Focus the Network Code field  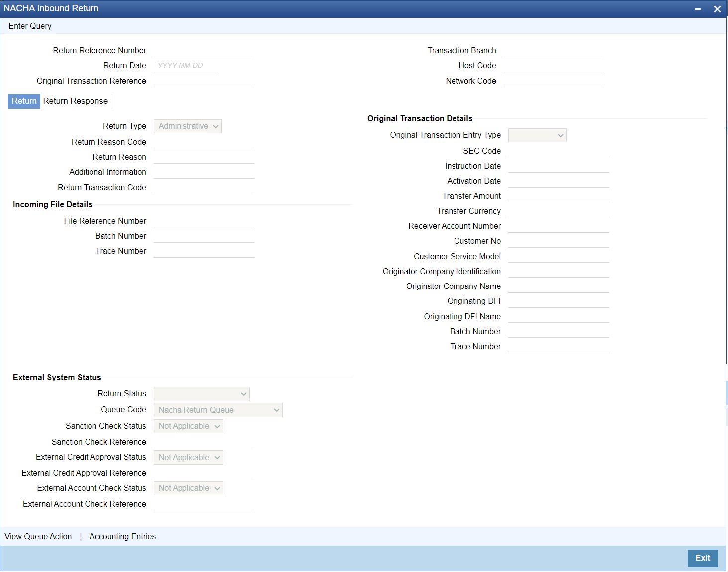point(554,81)
